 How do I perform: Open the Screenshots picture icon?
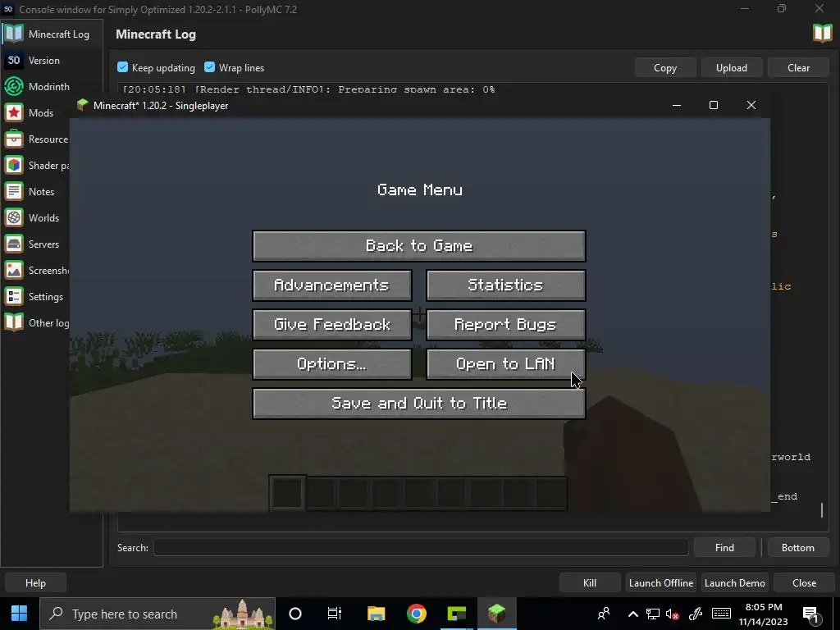[x=14, y=270]
